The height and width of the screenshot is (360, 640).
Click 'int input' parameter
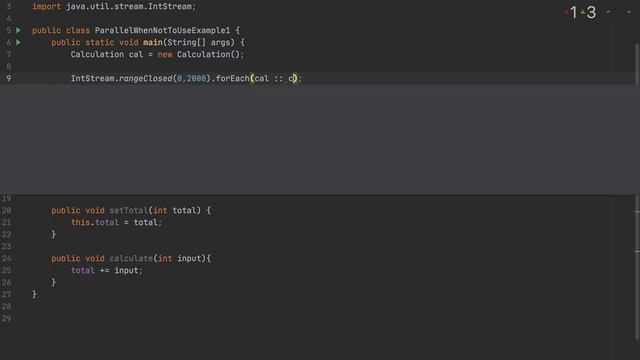180,258
